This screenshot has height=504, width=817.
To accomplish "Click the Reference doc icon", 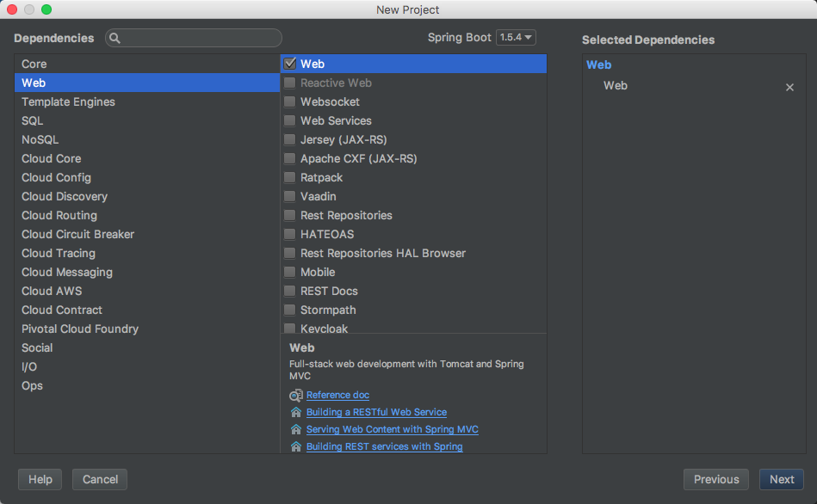I will pyautogui.click(x=296, y=396).
